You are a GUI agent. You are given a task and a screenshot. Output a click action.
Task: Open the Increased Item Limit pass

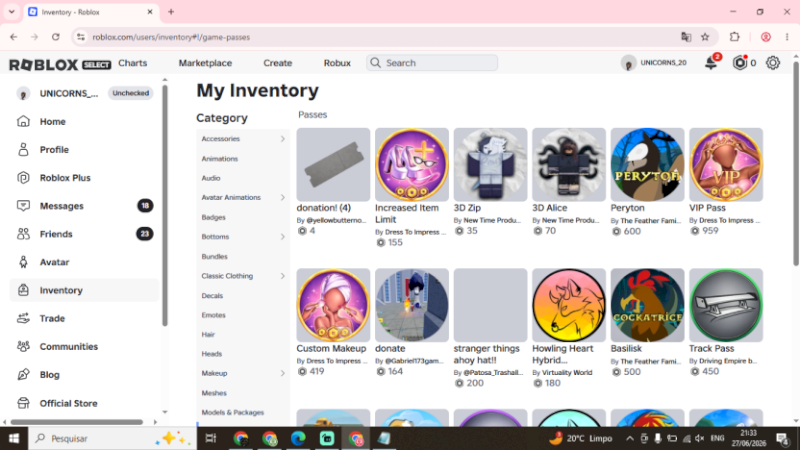tap(407, 213)
